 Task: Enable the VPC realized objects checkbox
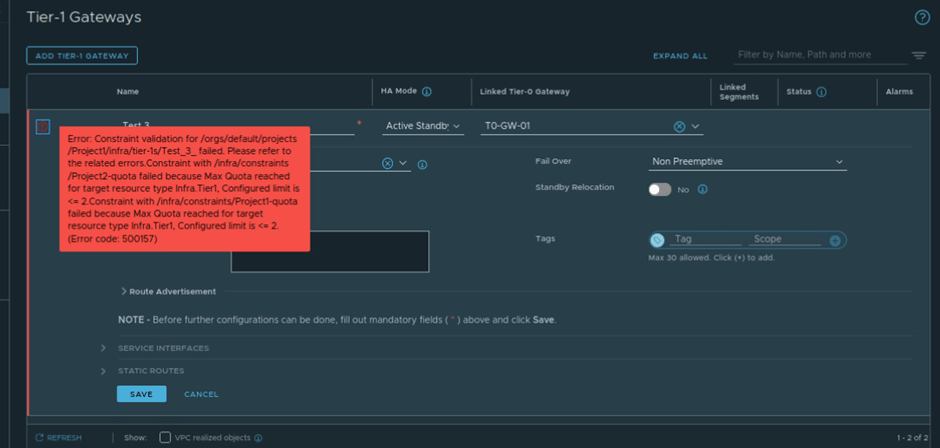tap(165, 437)
